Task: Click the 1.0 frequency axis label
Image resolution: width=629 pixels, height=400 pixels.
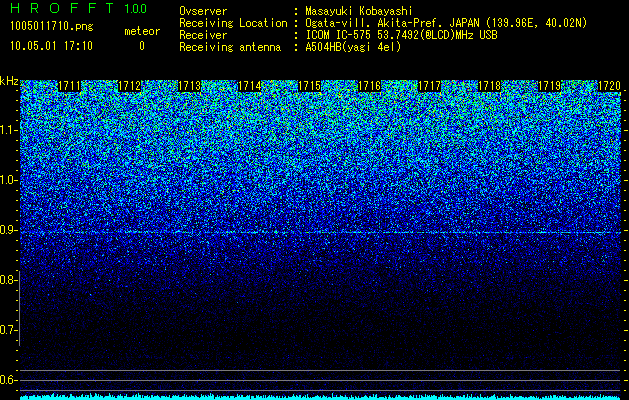Action: (8, 180)
